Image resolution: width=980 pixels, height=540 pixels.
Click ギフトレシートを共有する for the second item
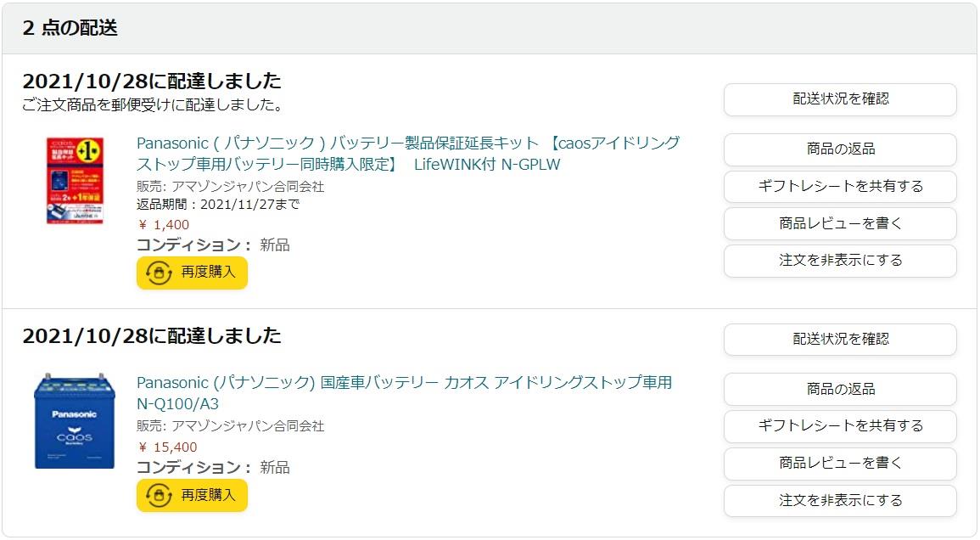point(840,426)
